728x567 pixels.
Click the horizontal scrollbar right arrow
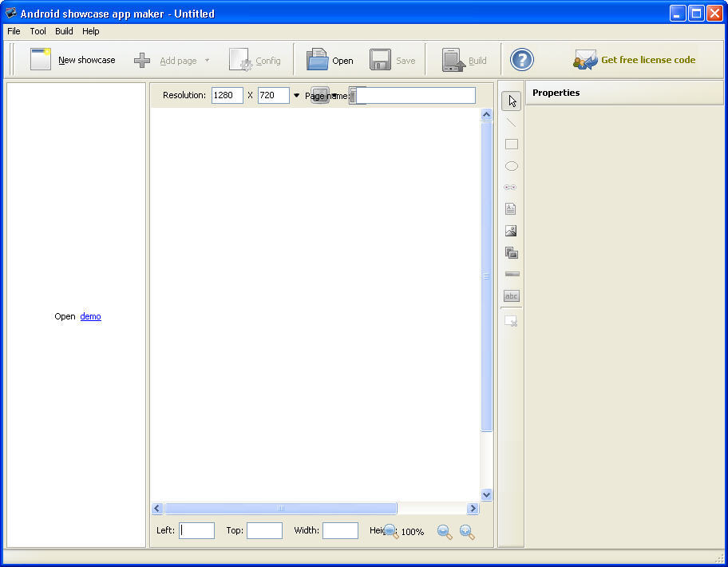coord(473,509)
